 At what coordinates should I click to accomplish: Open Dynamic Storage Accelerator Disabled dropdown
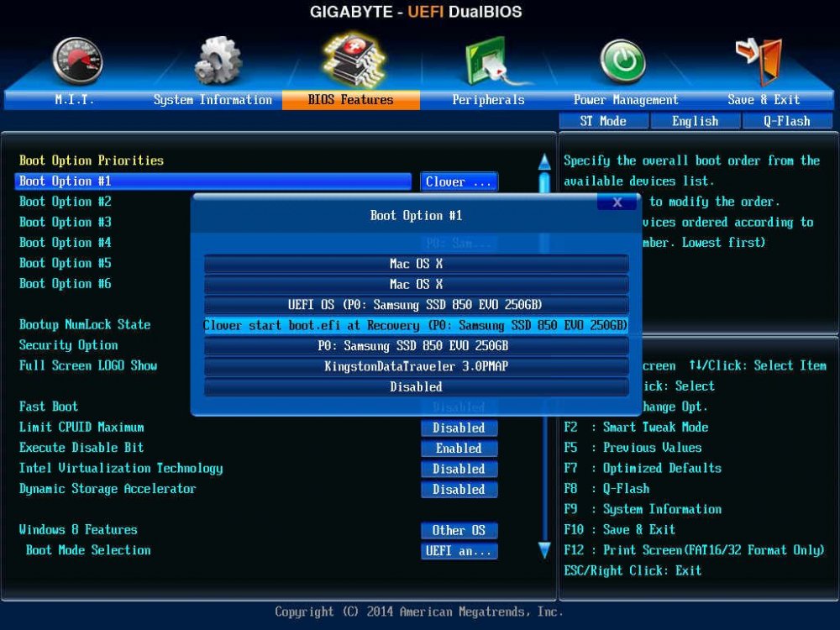point(459,489)
